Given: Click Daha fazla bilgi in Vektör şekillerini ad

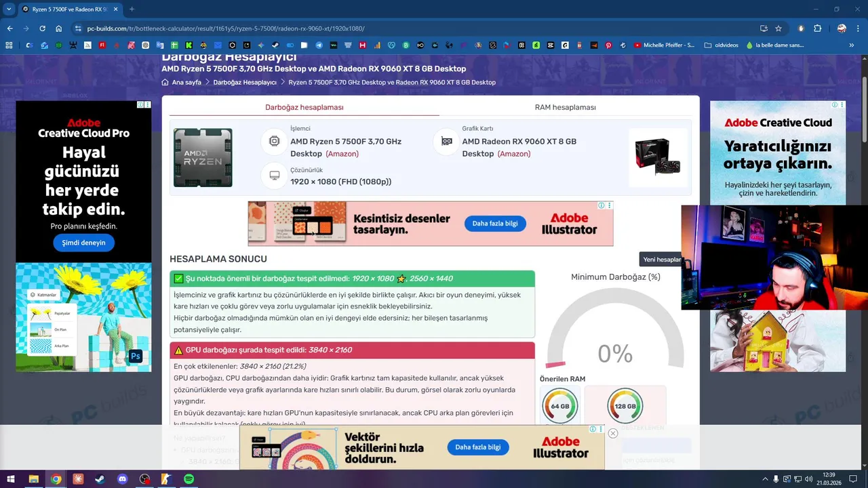Looking at the screenshot, I should 478,447.
